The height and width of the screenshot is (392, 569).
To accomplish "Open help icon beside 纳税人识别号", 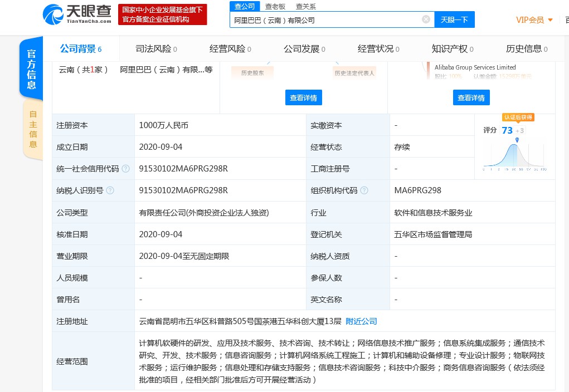I will tap(110, 190).
